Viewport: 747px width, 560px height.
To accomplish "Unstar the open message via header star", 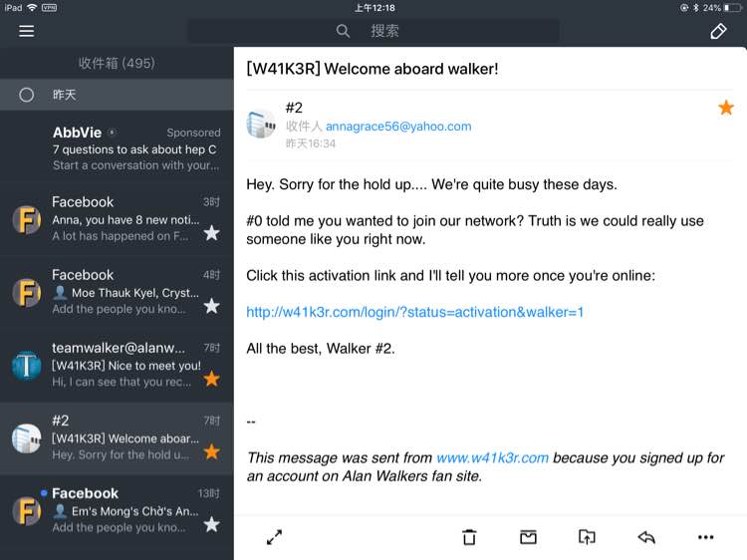I will tap(725, 108).
